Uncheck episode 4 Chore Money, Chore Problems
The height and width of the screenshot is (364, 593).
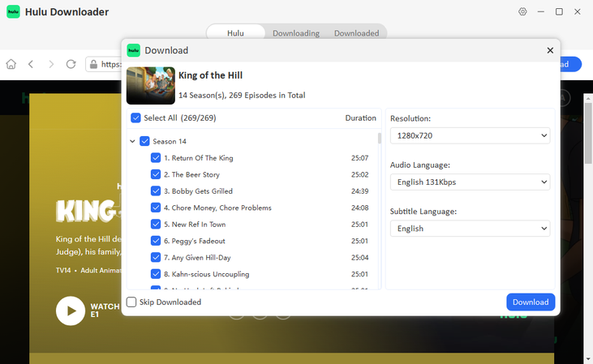tap(156, 208)
